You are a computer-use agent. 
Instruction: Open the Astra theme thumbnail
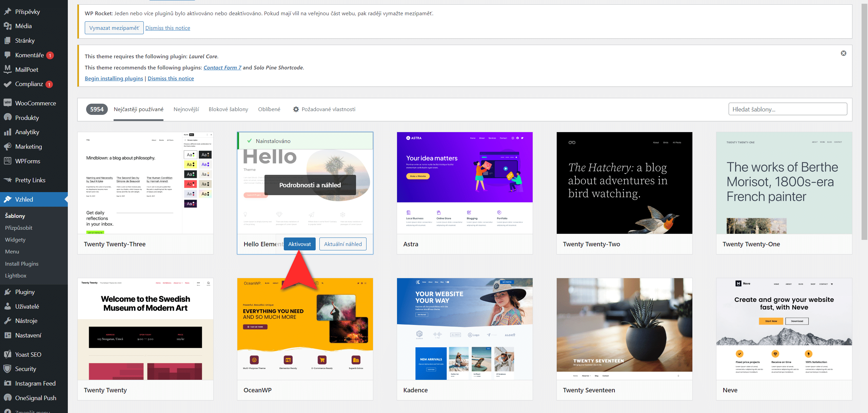[465, 183]
